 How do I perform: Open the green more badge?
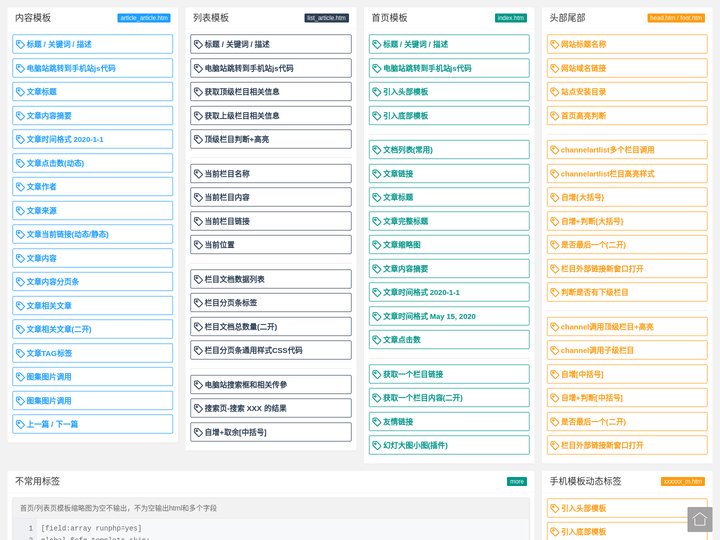(517, 481)
